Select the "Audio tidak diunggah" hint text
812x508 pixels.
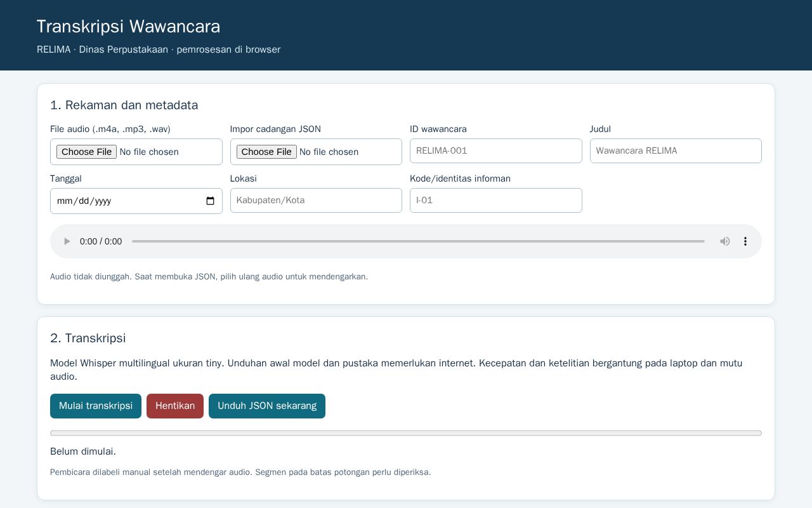[x=209, y=277]
